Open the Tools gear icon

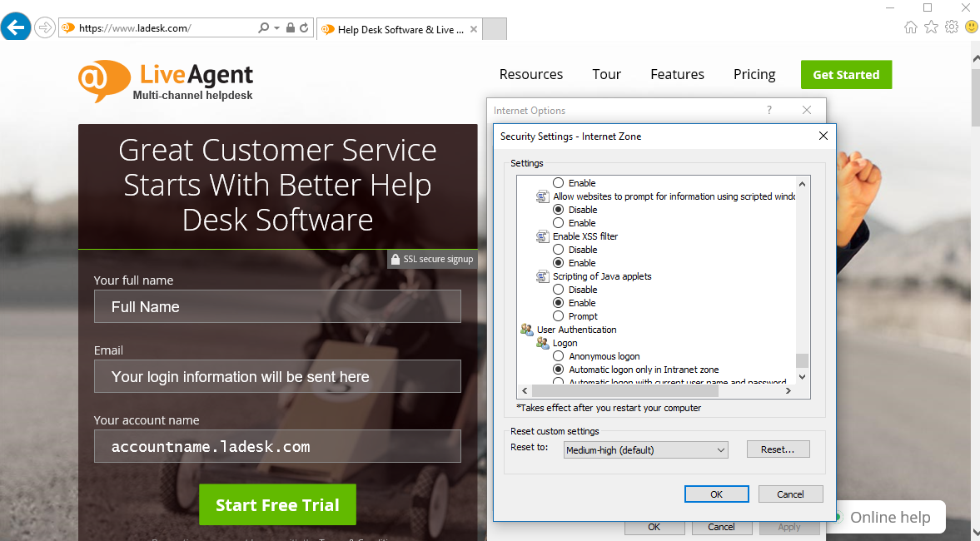coord(952,27)
